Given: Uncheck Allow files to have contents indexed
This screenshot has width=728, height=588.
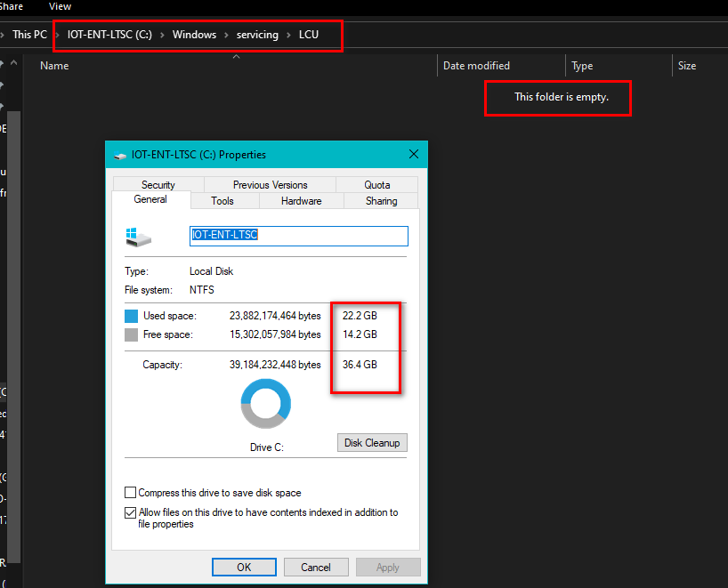Looking at the screenshot, I should coord(131,512).
